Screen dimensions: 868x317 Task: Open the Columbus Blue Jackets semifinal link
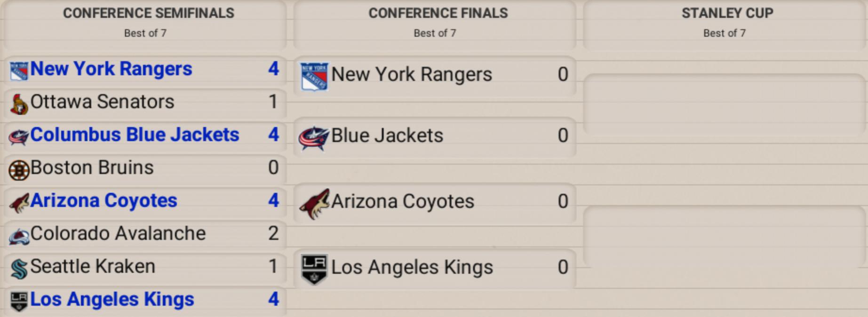(x=135, y=135)
